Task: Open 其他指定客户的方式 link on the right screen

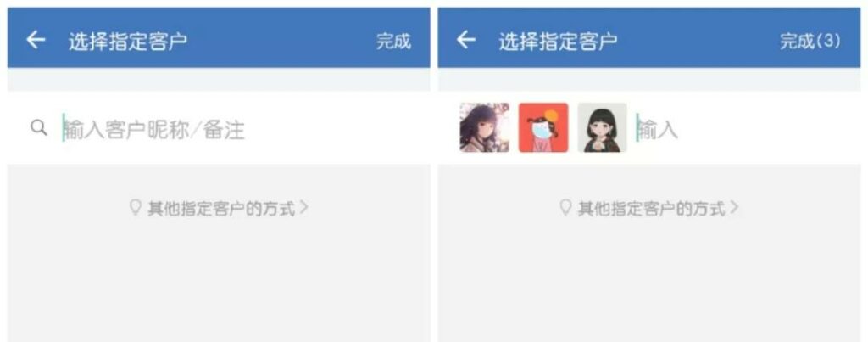Action: pos(649,209)
